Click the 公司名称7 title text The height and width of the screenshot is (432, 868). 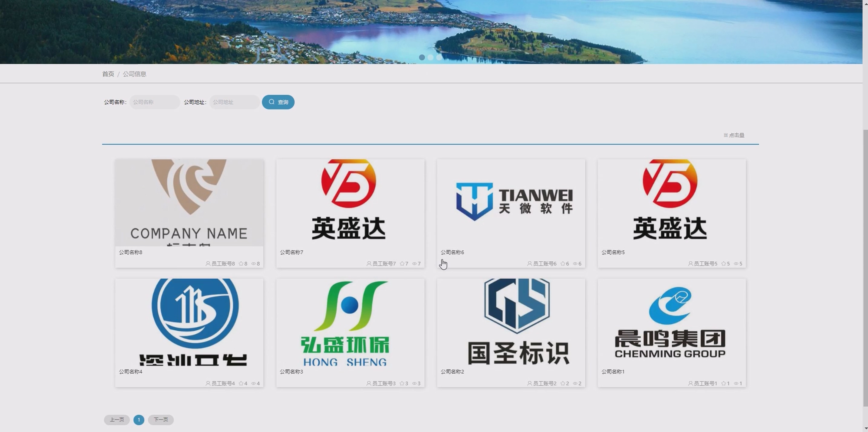pyautogui.click(x=291, y=253)
